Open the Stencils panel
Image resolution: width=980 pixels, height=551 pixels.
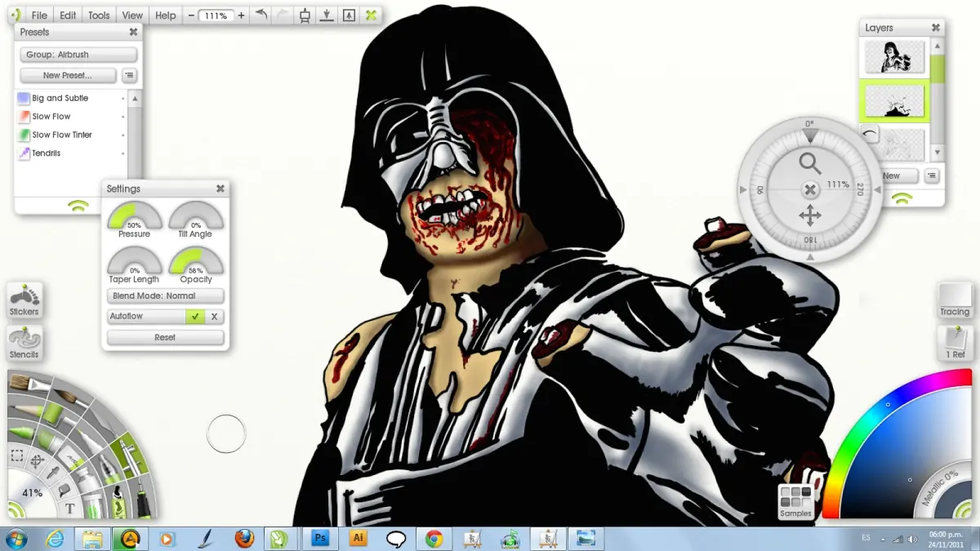(x=24, y=343)
